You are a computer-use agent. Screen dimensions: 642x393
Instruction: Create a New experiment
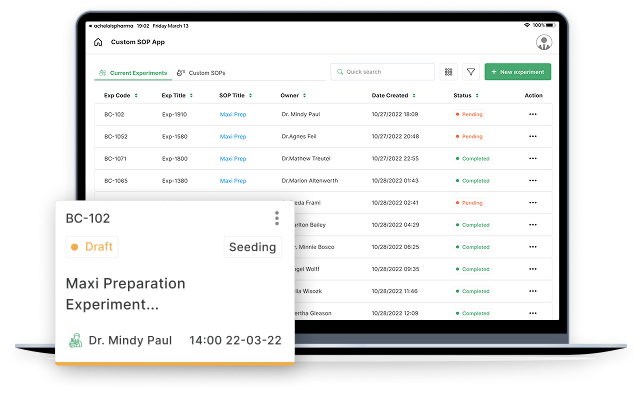pyautogui.click(x=518, y=72)
